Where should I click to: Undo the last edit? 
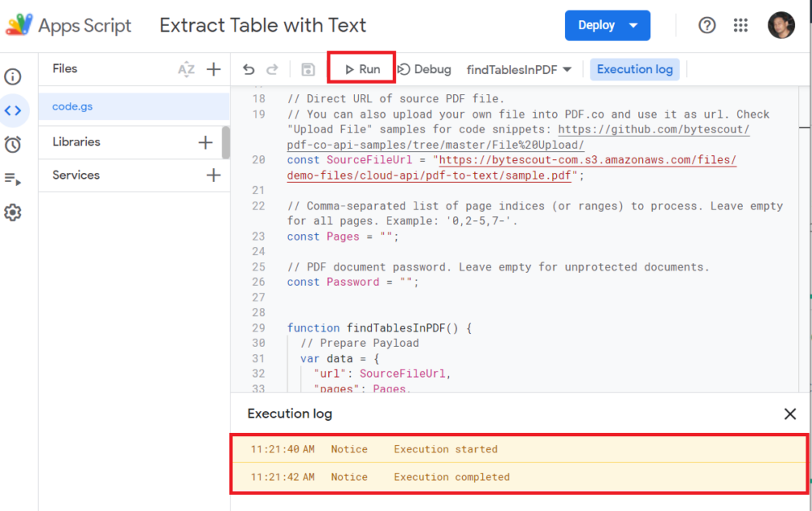[x=248, y=69]
